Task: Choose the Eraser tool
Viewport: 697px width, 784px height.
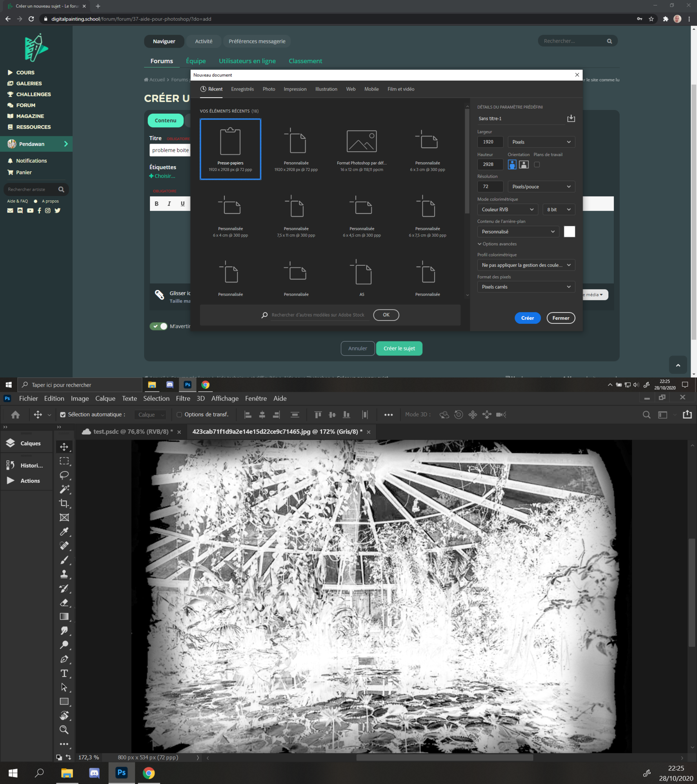Action: tap(64, 603)
